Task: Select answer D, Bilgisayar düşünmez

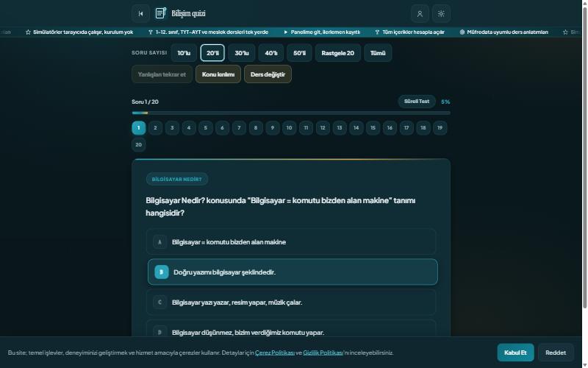Action: [291, 328]
